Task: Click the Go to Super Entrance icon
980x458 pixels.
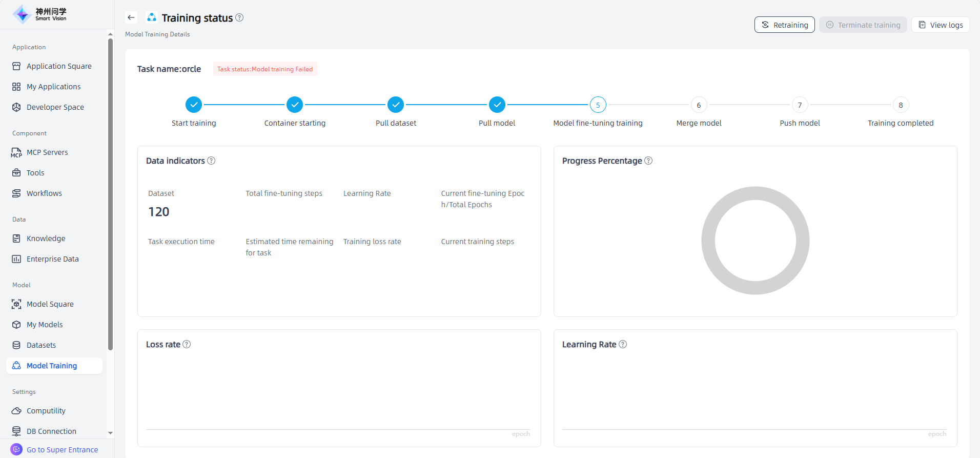Action: 16,449
